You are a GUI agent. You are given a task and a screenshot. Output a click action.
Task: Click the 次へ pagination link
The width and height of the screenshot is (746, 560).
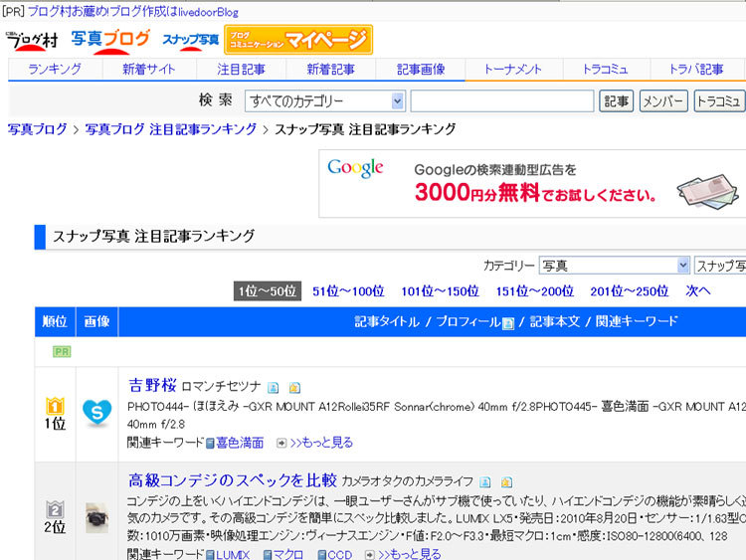pos(697,291)
